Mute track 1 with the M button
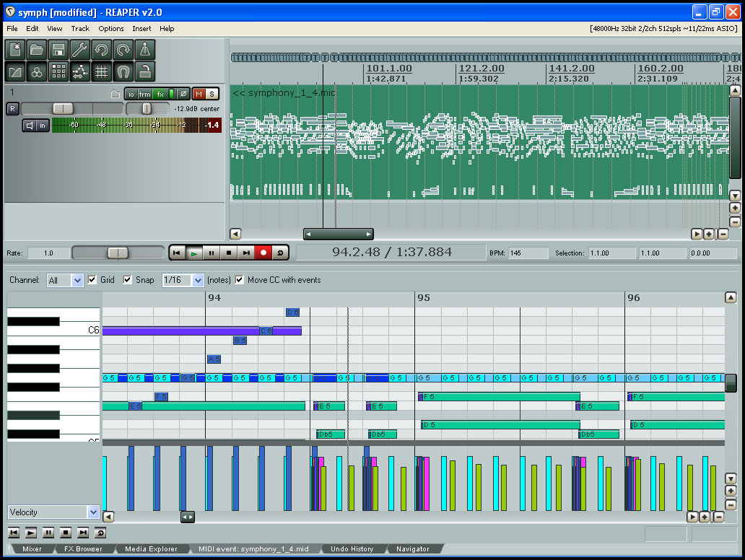Image resolution: width=745 pixels, height=560 pixels. tap(200, 93)
